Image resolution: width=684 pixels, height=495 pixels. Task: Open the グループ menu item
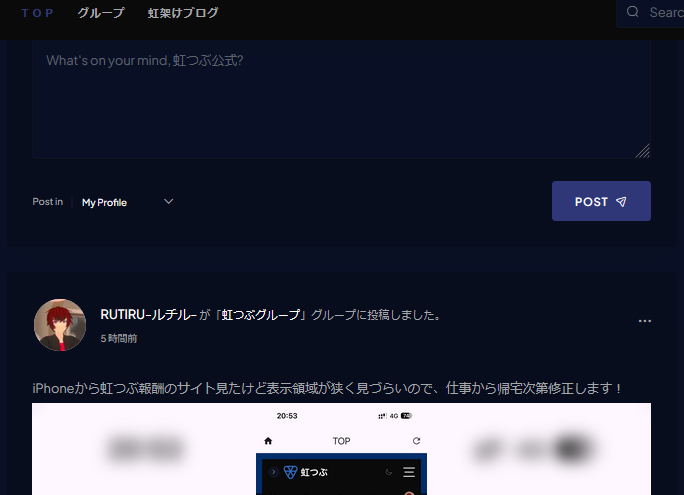[101, 13]
